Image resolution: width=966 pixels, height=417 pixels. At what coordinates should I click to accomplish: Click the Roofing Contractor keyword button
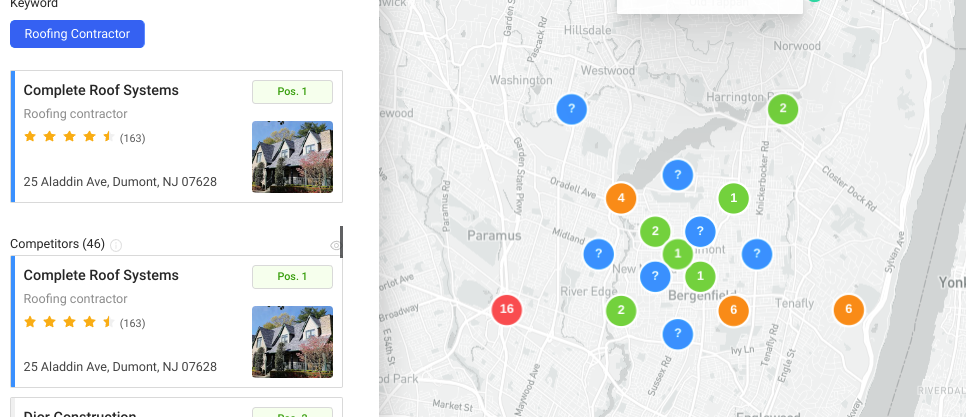point(77,34)
